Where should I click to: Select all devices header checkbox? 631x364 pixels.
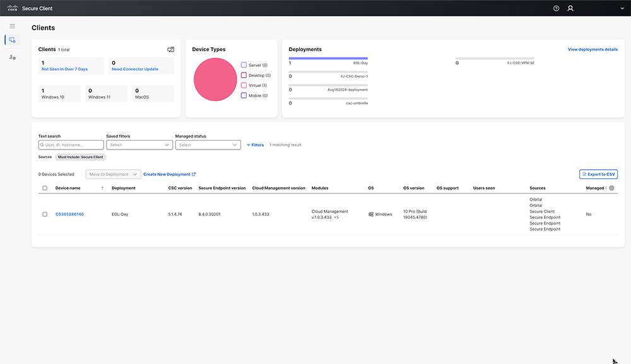tap(45, 188)
